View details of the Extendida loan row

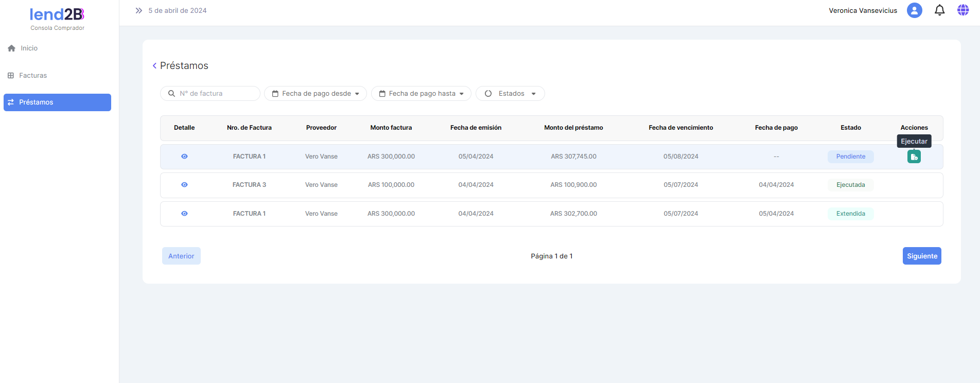pyautogui.click(x=184, y=214)
